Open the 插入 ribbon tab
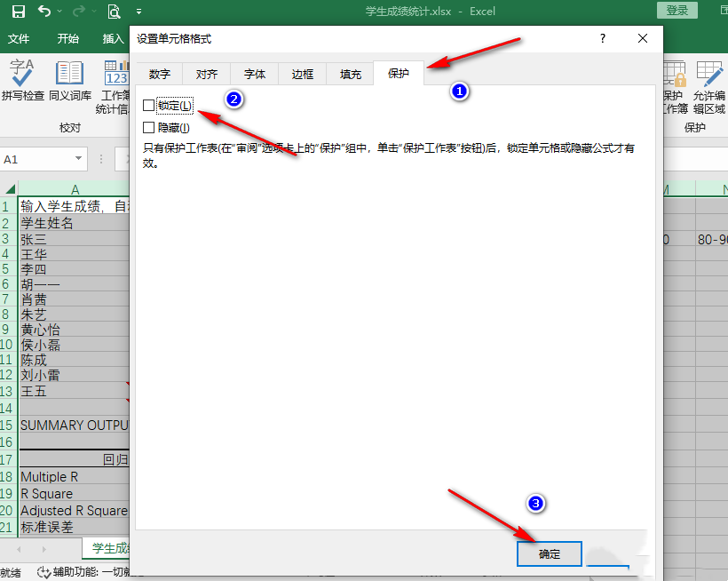This screenshot has height=581, width=728. pyautogui.click(x=113, y=38)
